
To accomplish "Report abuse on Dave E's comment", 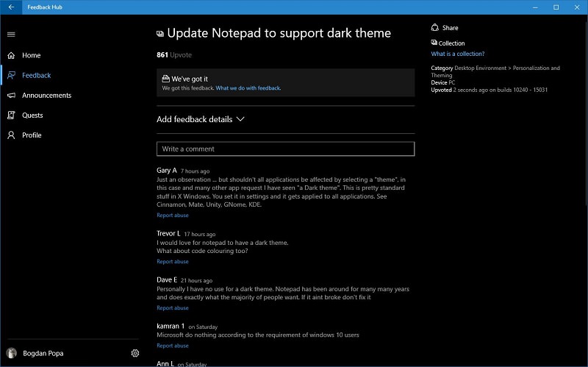I will (x=173, y=308).
